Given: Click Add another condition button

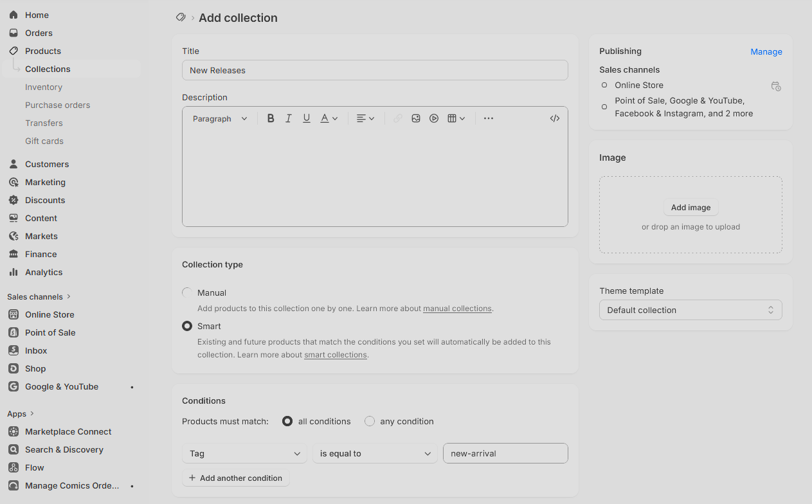Looking at the screenshot, I should point(236,478).
